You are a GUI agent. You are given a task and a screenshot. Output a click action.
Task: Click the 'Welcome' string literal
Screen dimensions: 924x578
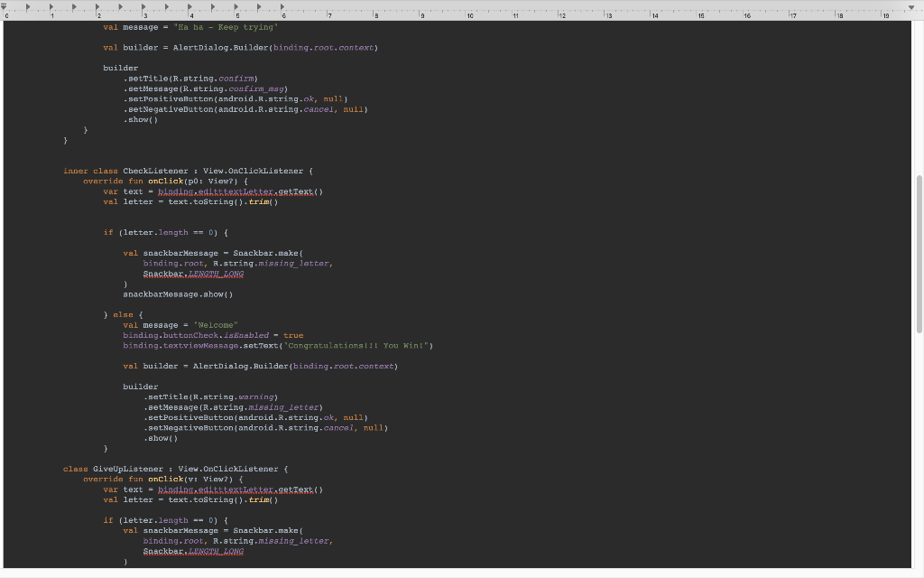(216, 325)
